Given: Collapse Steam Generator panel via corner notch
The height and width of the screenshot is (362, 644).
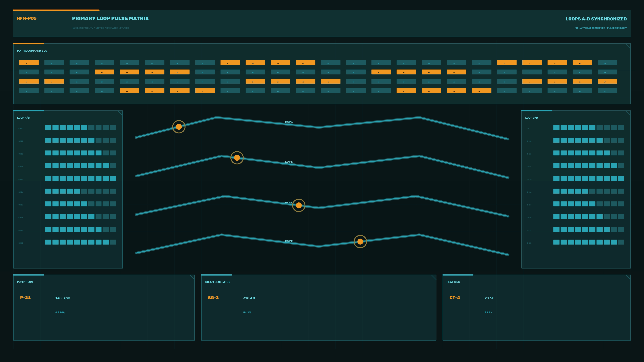Looking at the screenshot, I should point(434,277).
